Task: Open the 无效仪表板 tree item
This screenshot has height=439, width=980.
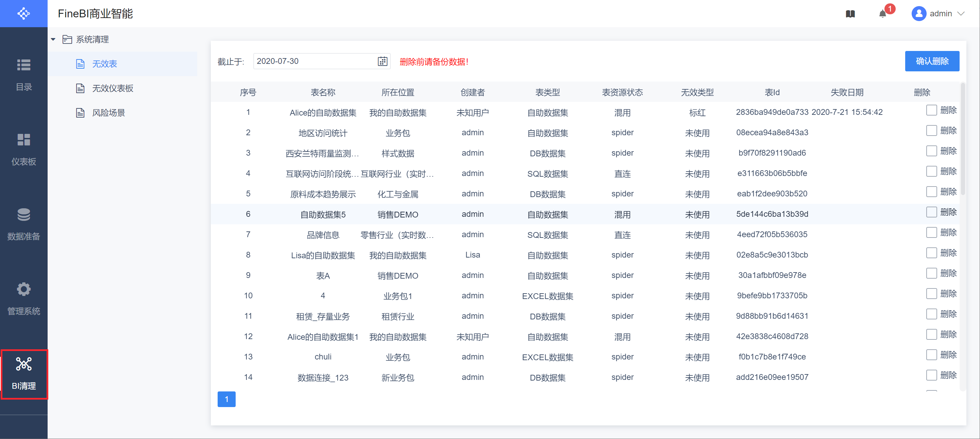Action: pos(113,89)
